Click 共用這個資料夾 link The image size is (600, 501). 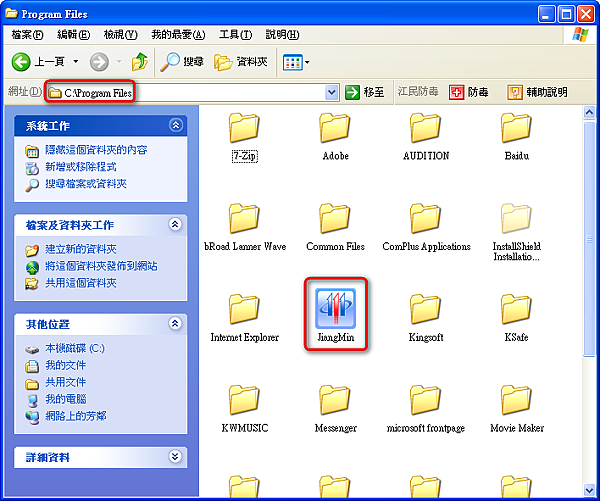[80, 283]
